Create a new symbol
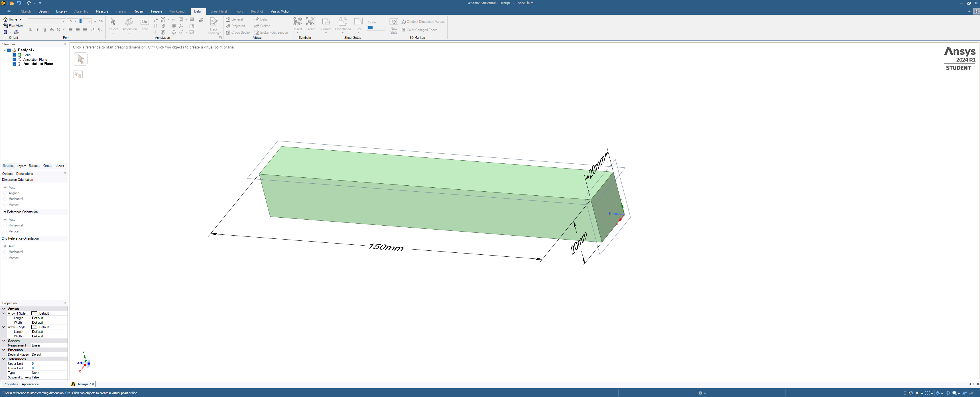 click(310, 24)
